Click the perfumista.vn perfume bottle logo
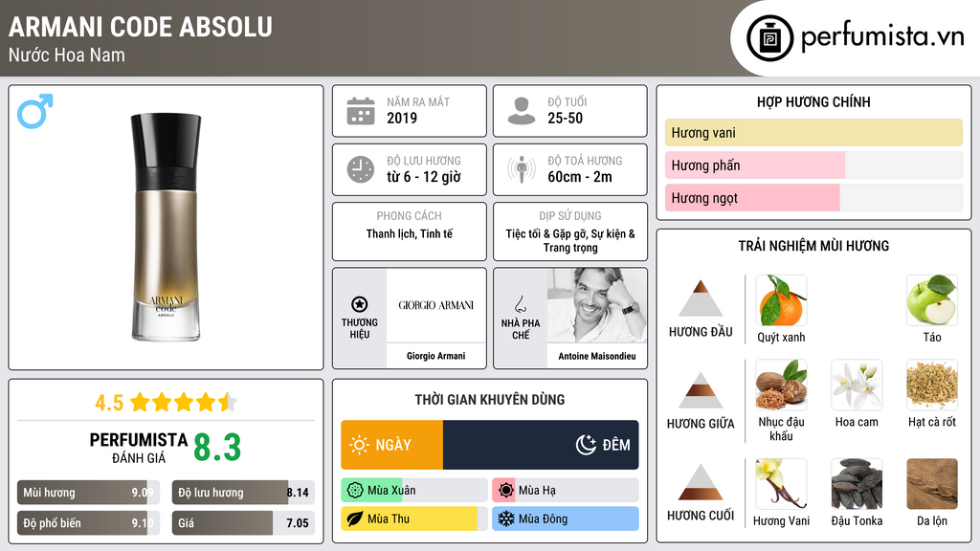980x551 pixels. 769,38
